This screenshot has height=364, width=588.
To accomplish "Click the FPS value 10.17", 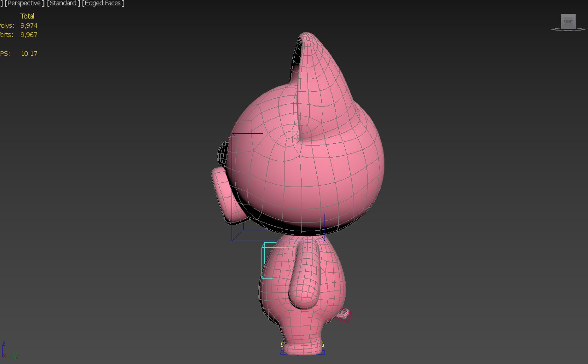I will click(29, 53).
